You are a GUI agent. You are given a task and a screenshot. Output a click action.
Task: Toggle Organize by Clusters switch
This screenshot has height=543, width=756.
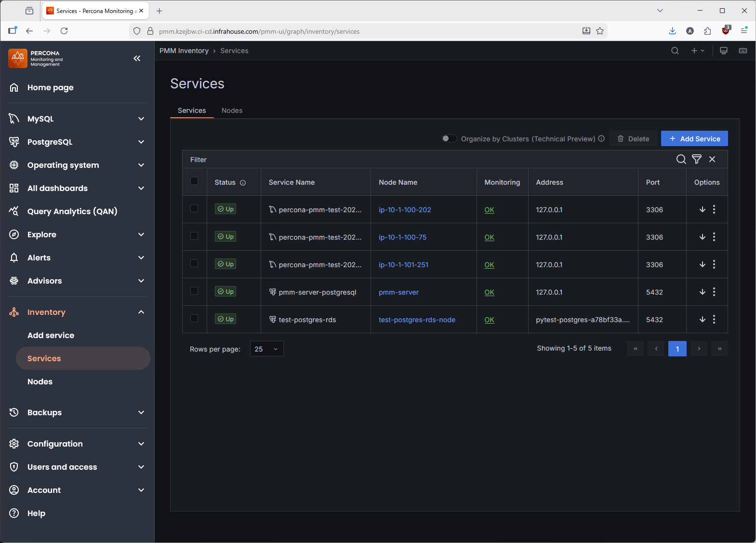click(449, 139)
